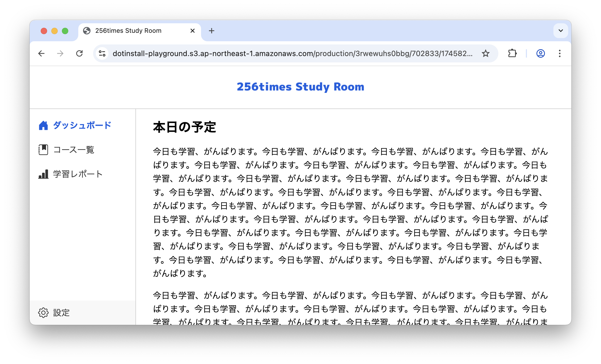Click the 256times Study Room header title
This screenshot has height=364, width=601.
(300, 87)
